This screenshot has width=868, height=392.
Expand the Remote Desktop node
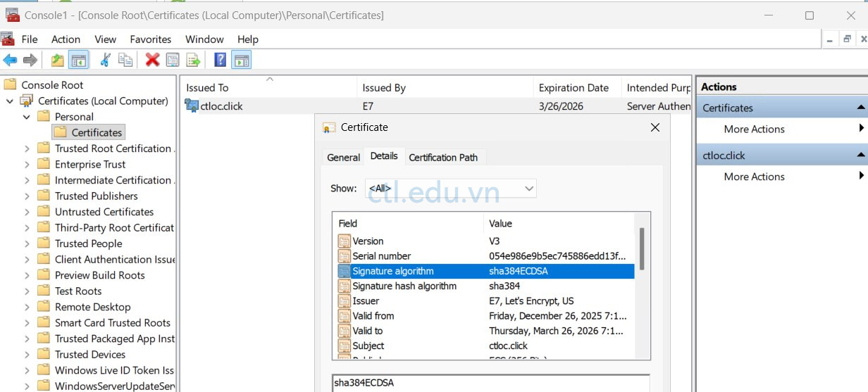point(27,307)
